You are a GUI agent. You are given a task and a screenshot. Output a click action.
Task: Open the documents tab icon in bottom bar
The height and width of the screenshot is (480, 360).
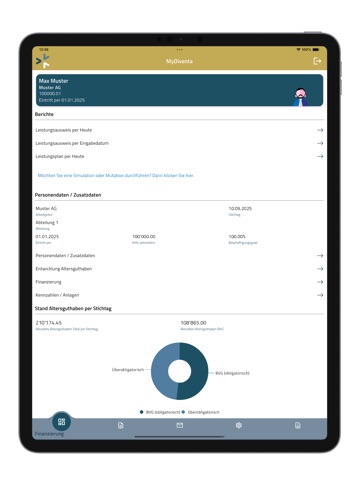pos(121,425)
